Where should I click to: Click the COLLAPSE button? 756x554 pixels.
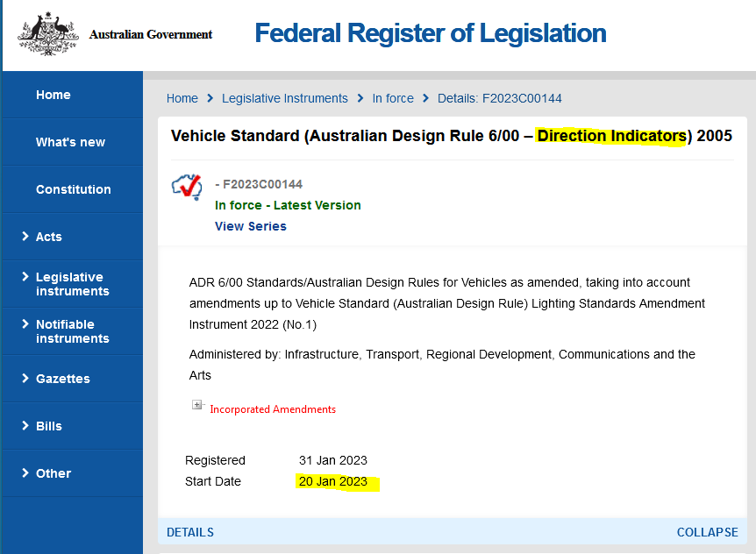[707, 532]
